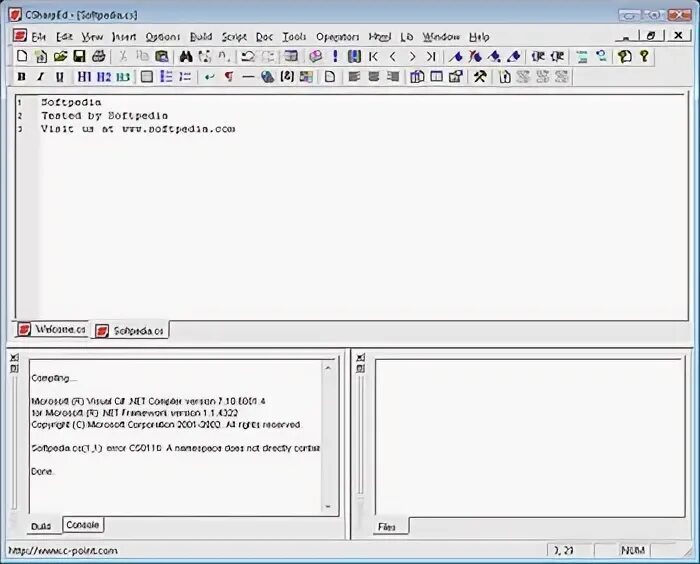Screen dimensions: 700x564
Task: Select the Build output tab
Action: 41,526
